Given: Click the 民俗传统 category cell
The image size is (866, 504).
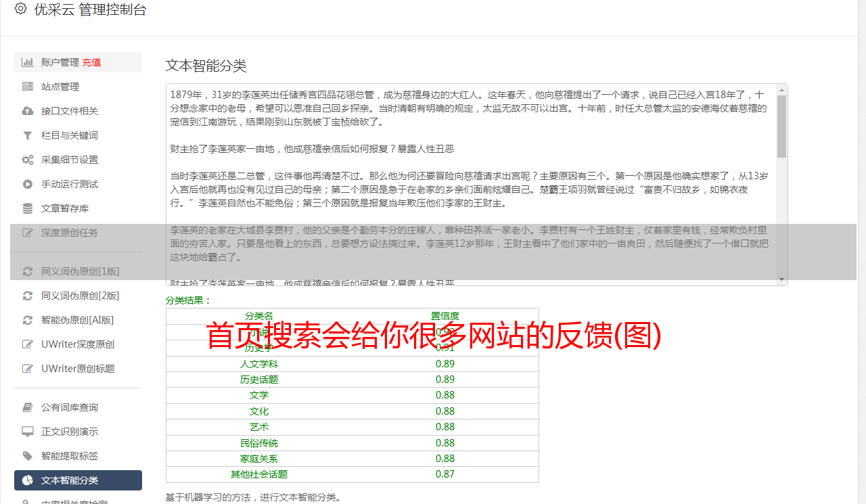Looking at the screenshot, I should pos(259,443).
